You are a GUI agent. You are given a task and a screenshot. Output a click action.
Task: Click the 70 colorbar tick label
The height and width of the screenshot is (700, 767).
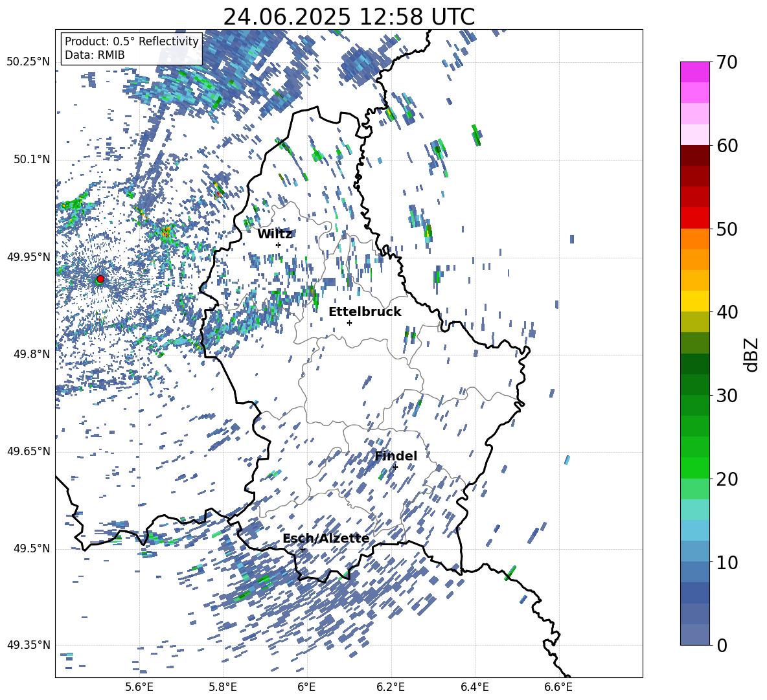[x=727, y=62]
